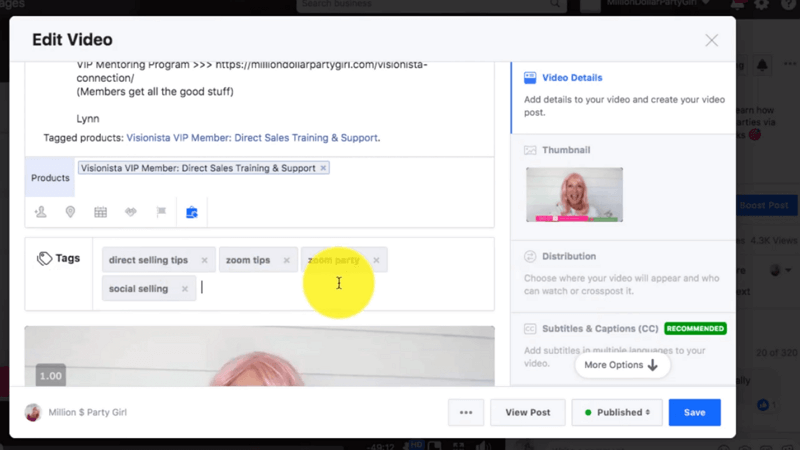Click the Distribution section icon
The height and width of the screenshot is (450, 800).
coord(530,256)
